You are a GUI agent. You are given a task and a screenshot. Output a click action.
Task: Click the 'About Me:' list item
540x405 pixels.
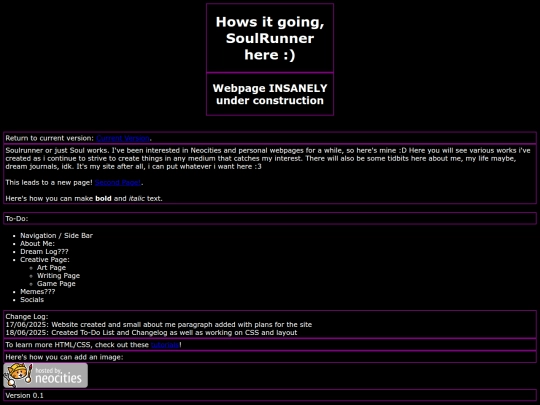click(x=37, y=243)
